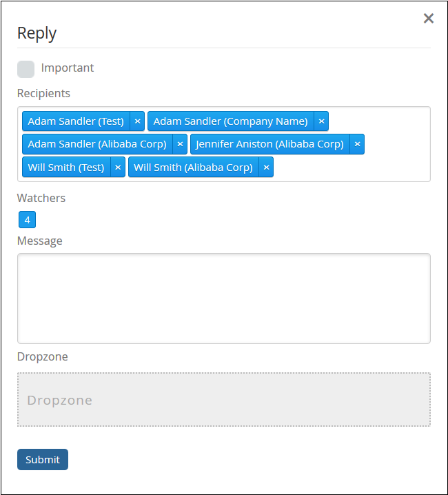448x495 pixels.
Task: Click the Dropzone file upload area
Action: coord(224,400)
